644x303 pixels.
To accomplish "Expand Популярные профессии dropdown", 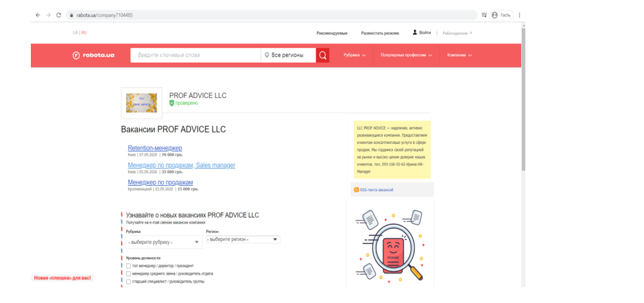I will (x=406, y=55).
